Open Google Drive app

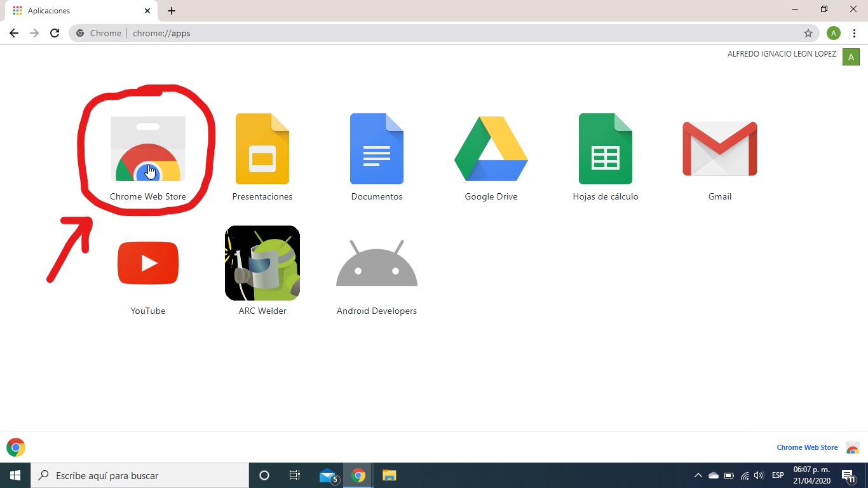[x=491, y=158]
